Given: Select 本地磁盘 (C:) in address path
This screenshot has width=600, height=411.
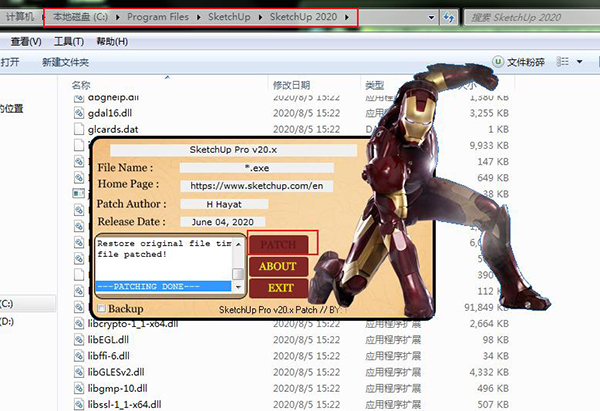Looking at the screenshot, I should (80, 17).
